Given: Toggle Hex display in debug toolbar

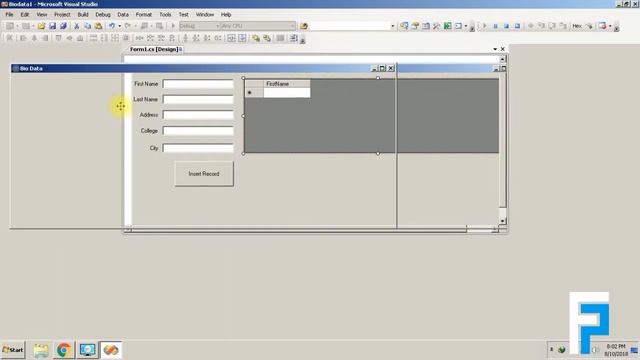Looking at the screenshot, I should pyautogui.click(x=577, y=26).
